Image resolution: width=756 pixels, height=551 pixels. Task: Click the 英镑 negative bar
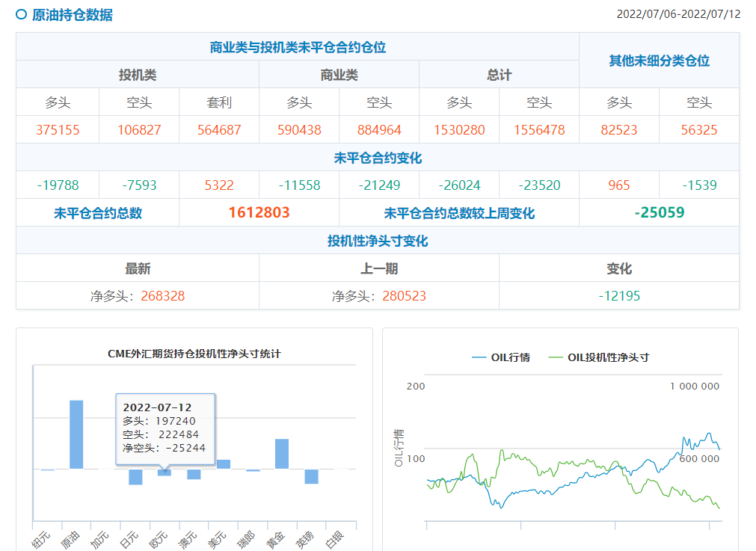[x=311, y=476]
